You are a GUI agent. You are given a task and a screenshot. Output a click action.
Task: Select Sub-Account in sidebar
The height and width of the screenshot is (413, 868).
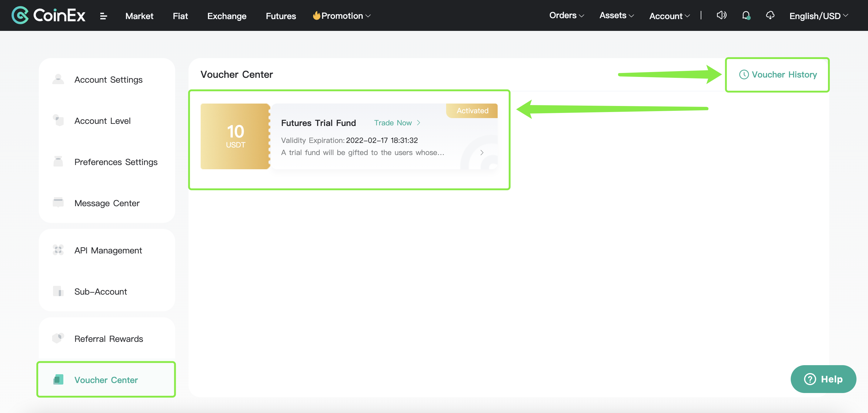(x=107, y=291)
